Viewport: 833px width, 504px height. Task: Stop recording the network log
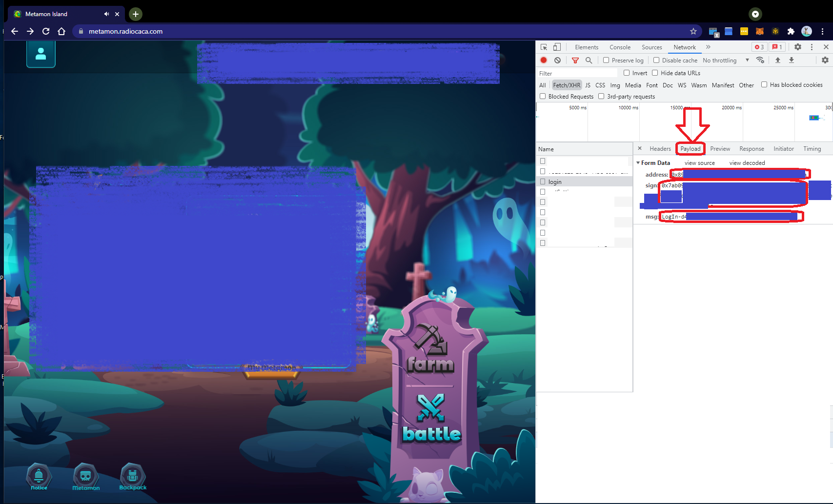coord(544,60)
